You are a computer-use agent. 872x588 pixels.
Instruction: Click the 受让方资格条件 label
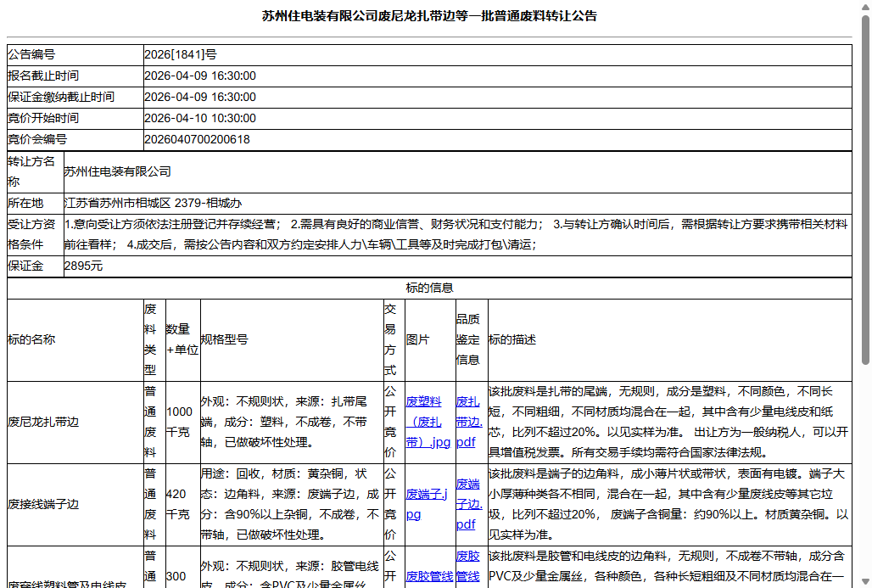[x=31, y=234]
